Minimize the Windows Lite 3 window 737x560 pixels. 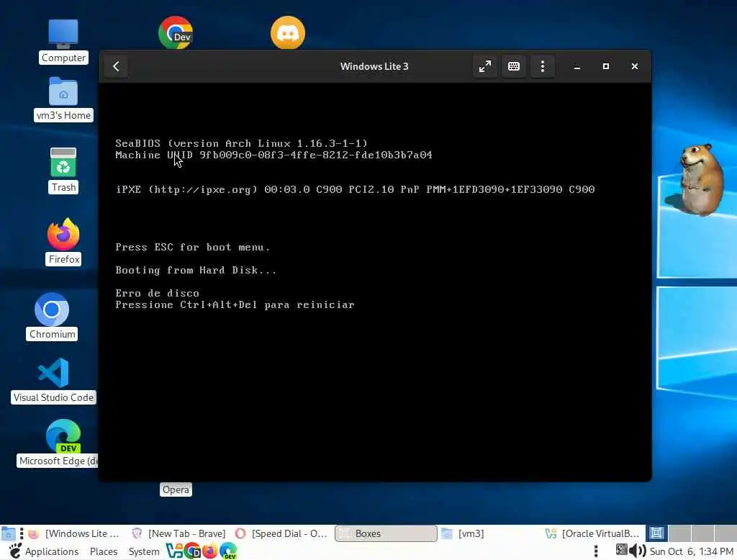(577, 66)
